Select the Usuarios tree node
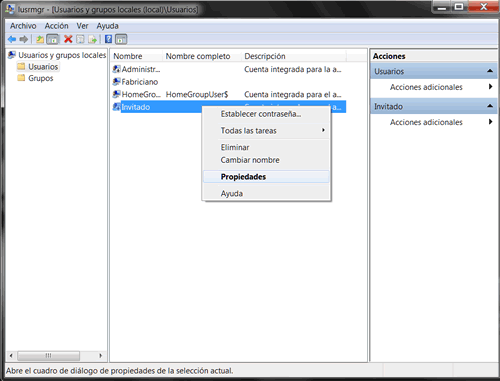Image resolution: width=500 pixels, height=381 pixels. click(x=43, y=67)
